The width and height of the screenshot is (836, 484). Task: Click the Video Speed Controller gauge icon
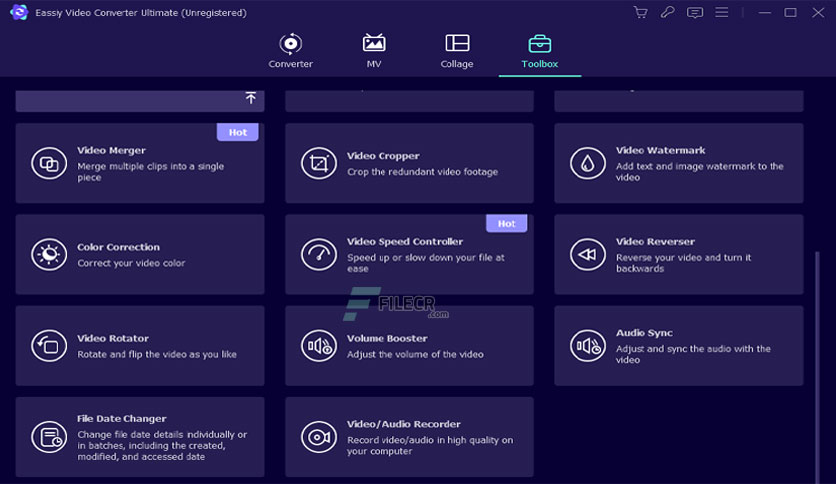coord(319,254)
